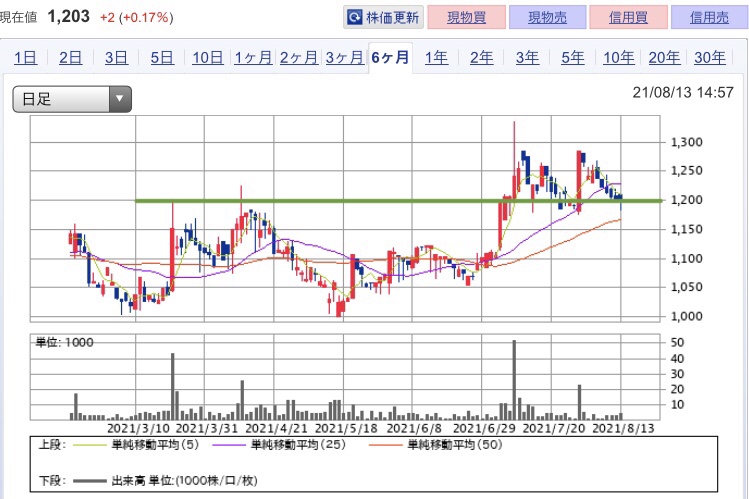Screen dimensions: 749x499
Task: Click the 信用売 button
Action: (709, 18)
